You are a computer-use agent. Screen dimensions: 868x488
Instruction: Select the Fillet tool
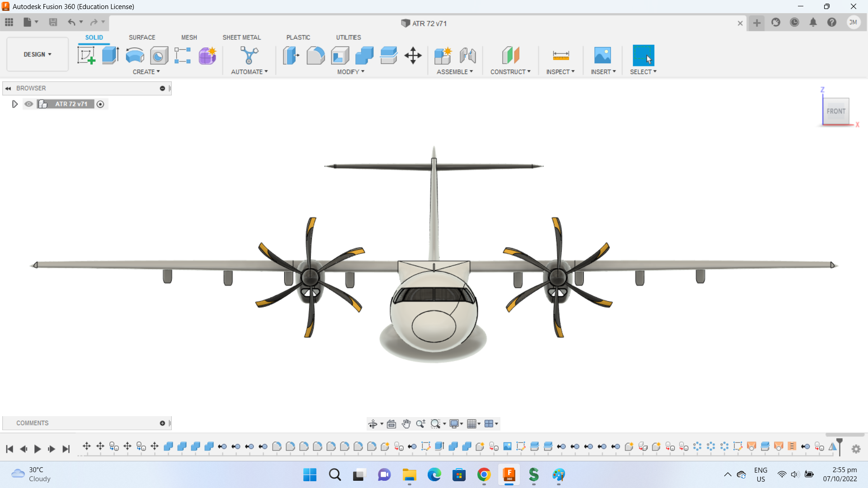(x=315, y=56)
